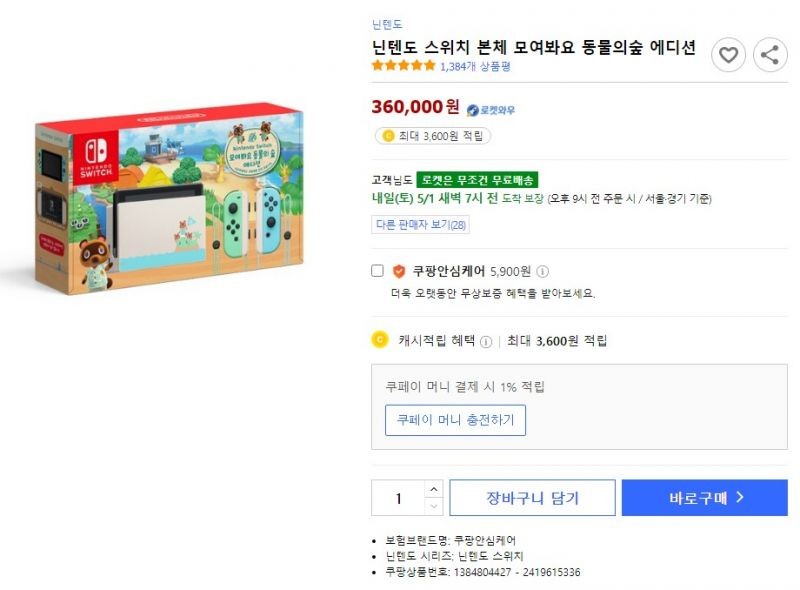Screen dimensions: 800x590
Task: Click 쿠페이 머니 충전하기 button
Action: tap(455, 420)
